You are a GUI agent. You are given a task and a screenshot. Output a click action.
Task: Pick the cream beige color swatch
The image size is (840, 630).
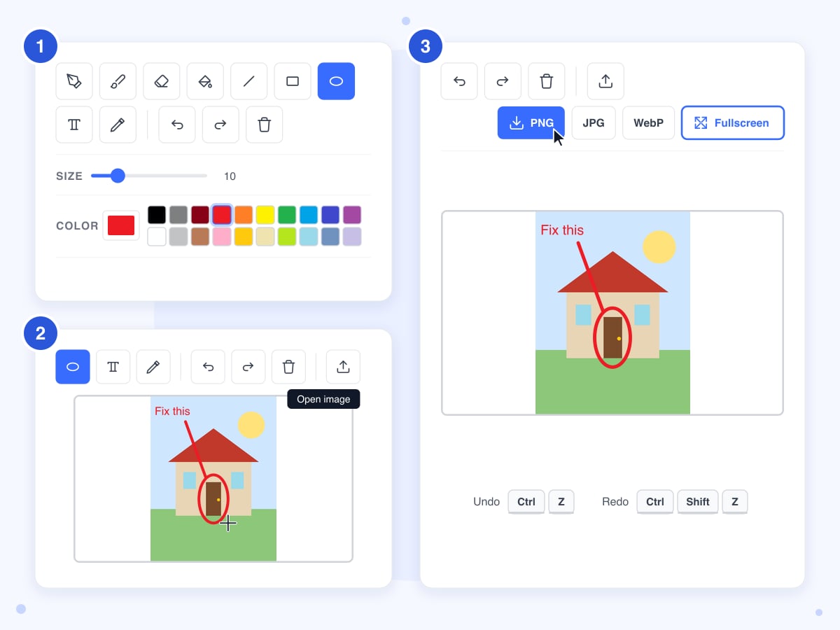(265, 237)
